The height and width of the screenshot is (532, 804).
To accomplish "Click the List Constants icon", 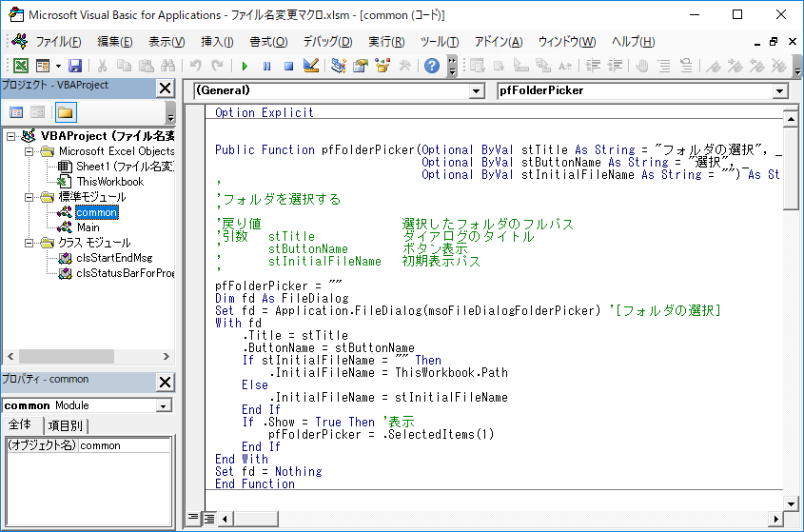I will pos(499,66).
